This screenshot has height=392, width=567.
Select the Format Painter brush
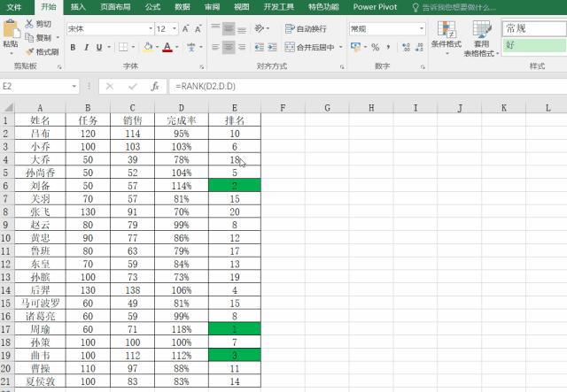29,51
